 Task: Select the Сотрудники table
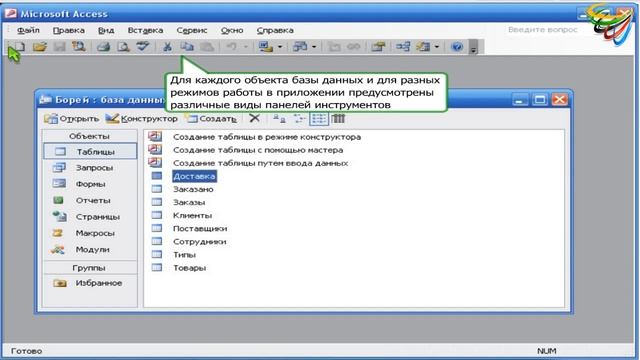click(x=200, y=241)
